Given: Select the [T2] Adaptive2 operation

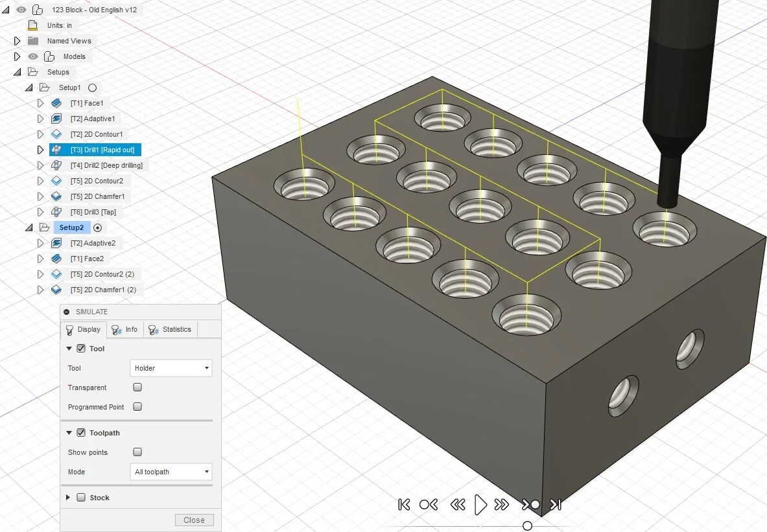Looking at the screenshot, I should point(93,243).
